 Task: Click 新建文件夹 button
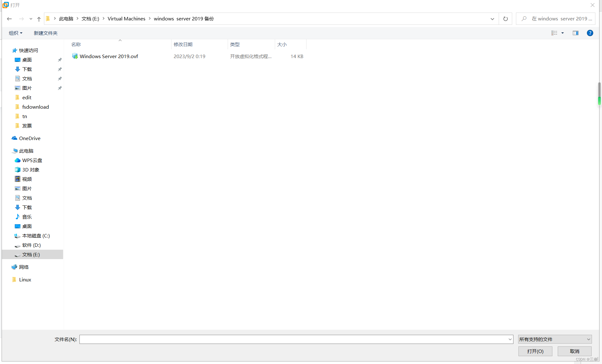click(x=46, y=33)
